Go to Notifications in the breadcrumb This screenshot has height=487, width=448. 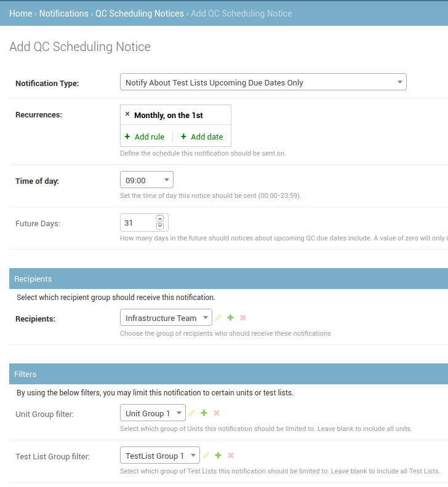[x=64, y=14]
